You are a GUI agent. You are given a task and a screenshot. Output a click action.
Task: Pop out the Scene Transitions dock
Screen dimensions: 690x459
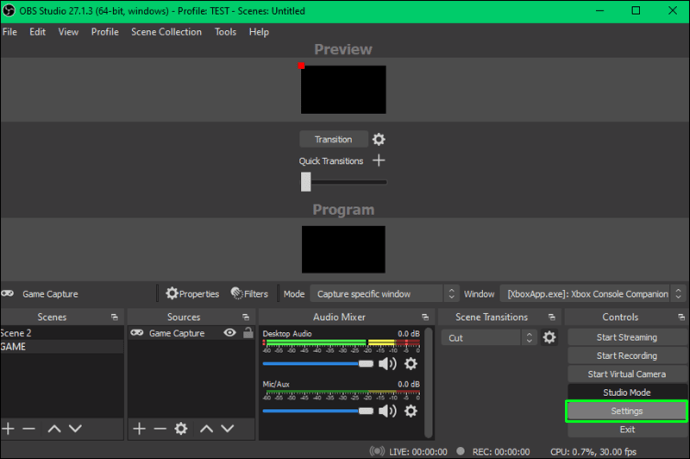click(551, 317)
